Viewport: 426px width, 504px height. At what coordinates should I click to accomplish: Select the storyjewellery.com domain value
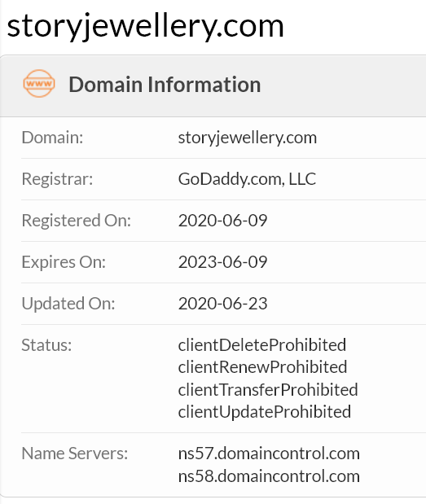tap(248, 138)
